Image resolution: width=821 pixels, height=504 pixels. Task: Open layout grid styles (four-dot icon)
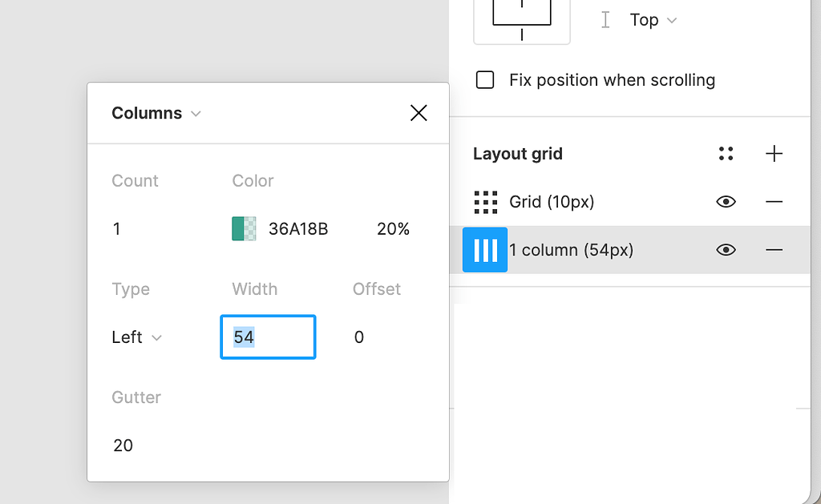click(x=726, y=154)
